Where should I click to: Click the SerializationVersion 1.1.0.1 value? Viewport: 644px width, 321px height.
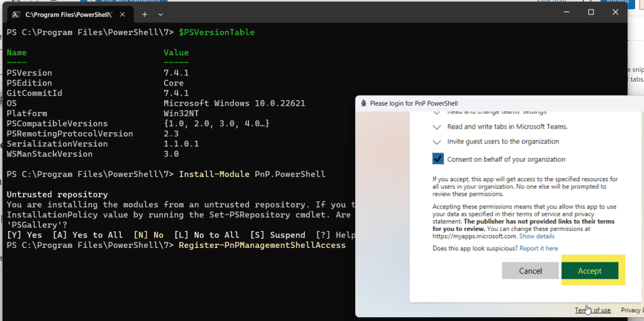tap(181, 144)
